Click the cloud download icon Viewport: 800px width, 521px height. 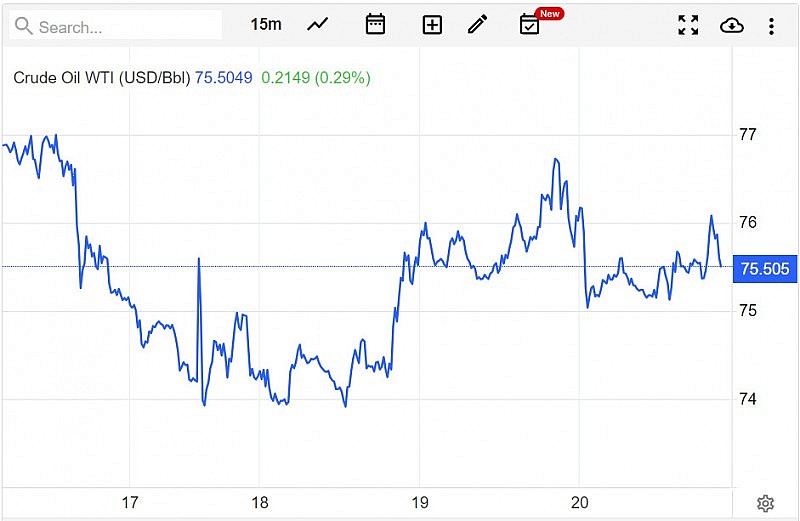click(x=732, y=25)
